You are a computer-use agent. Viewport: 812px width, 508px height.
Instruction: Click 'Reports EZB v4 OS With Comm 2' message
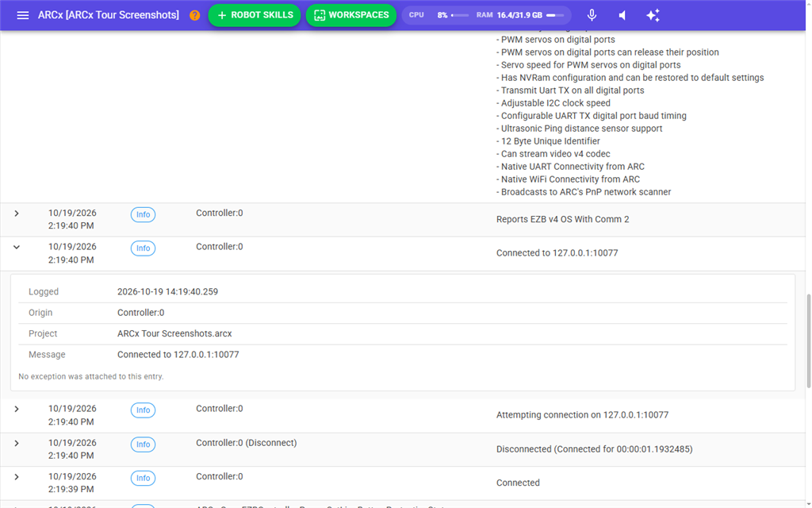562,219
